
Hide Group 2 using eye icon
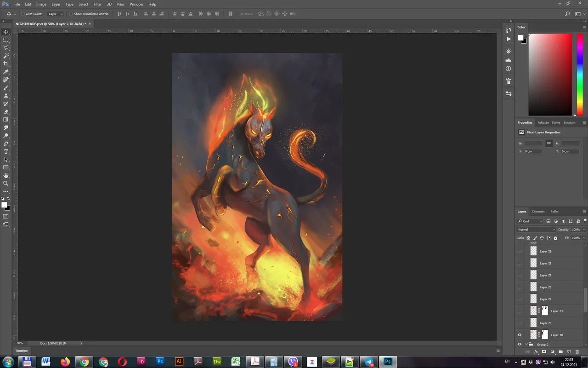520,345
